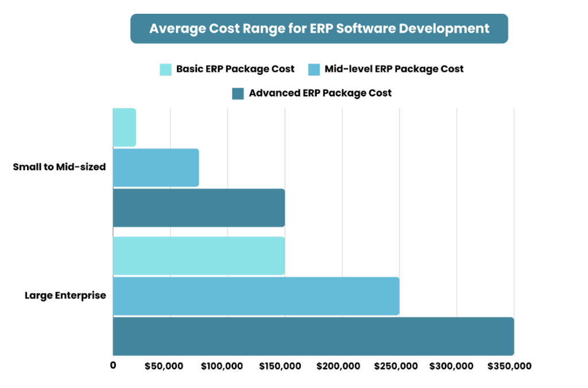588x388 pixels.
Task: Select the Mid-level bar for Small to Mid-sized
Action: 155,167
